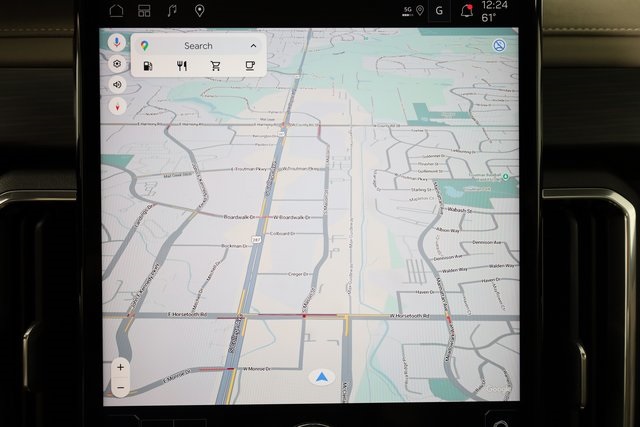The width and height of the screenshot is (640, 427).
Task: Zoom out with the minus button
Action: coord(120,387)
